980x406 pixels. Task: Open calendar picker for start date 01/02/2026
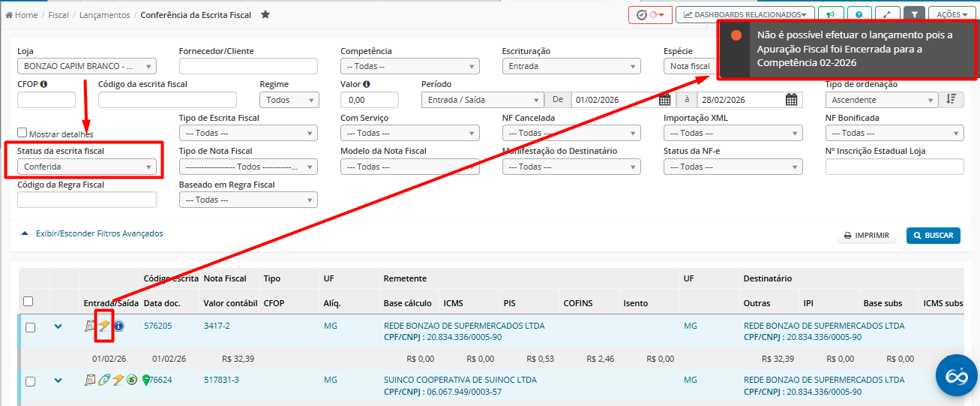click(664, 100)
